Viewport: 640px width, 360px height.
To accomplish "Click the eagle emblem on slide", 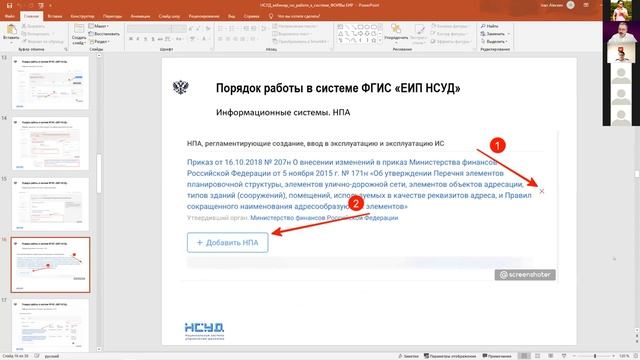I will click(180, 87).
